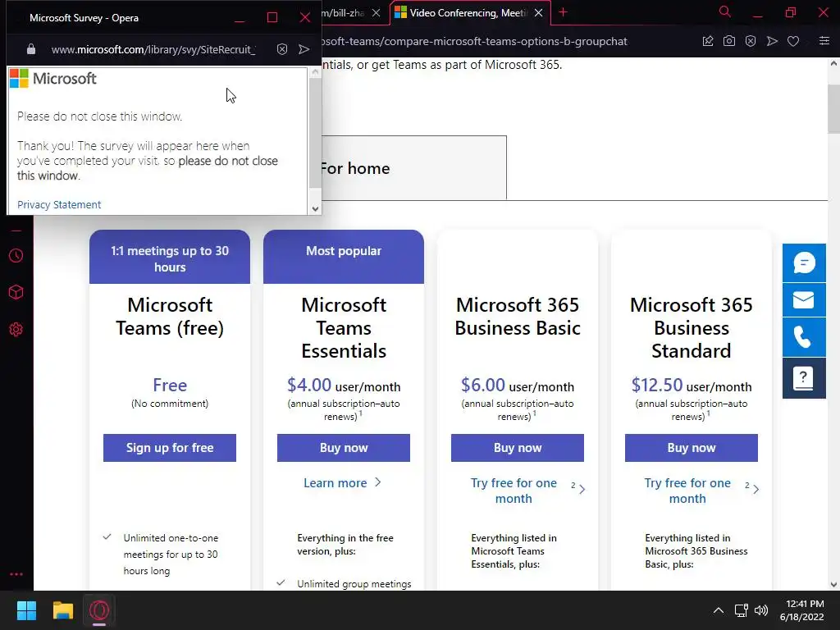Click up arrow of main page scrollbar

click(x=833, y=64)
